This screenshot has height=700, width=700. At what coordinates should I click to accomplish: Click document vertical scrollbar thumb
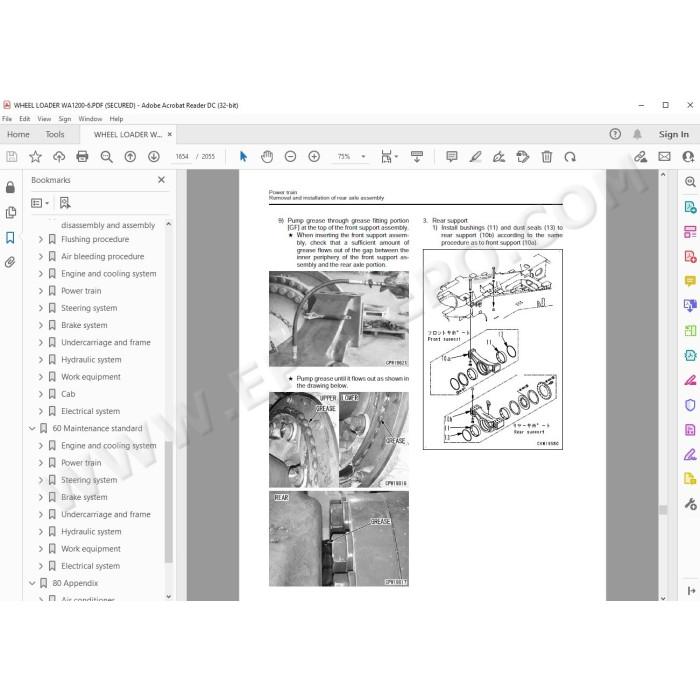pos(663,510)
